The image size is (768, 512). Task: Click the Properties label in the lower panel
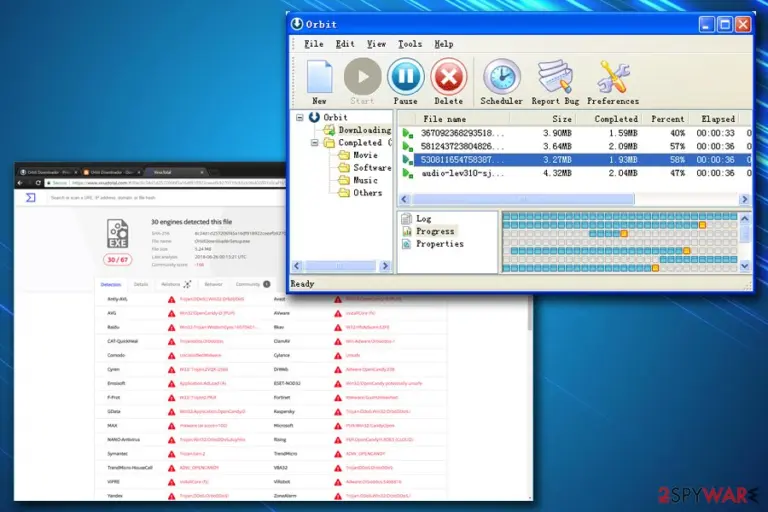pyautogui.click(x=440, y=244)
